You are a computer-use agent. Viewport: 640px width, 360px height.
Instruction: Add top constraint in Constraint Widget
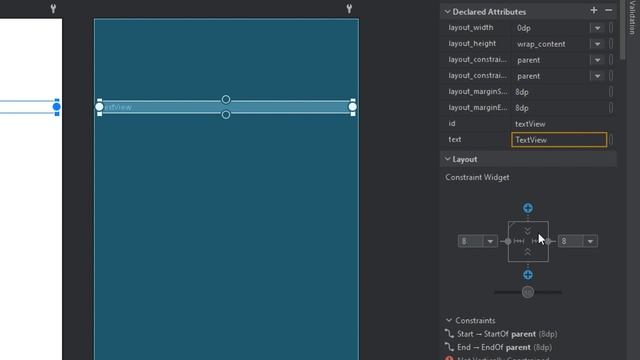coord(528,208)
